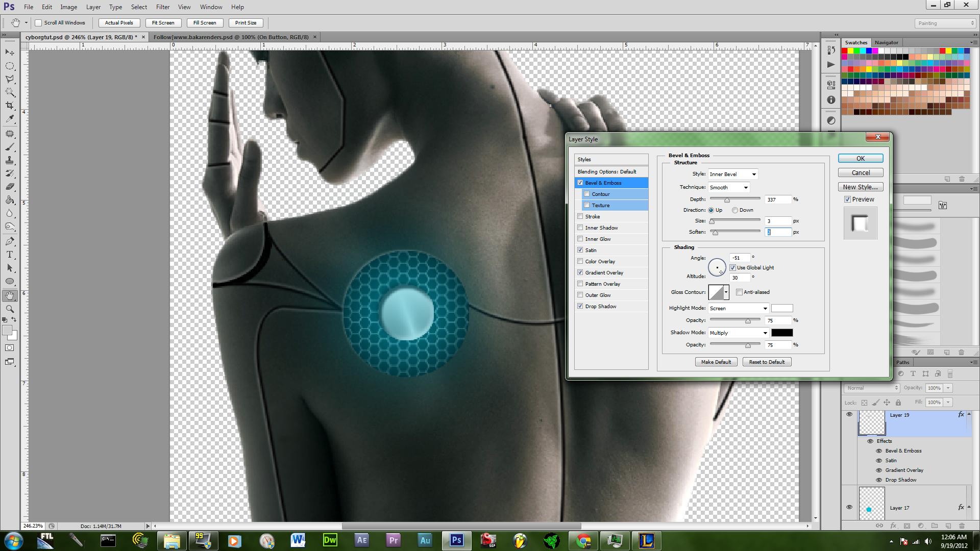Switch to the Paths panel tab
980x551 pixels.
tap(902, 362)
